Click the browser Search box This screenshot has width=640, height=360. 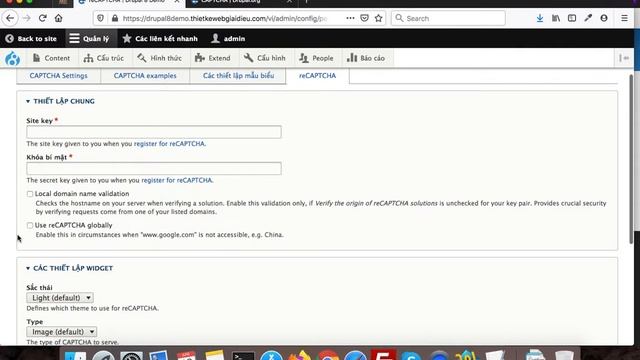448,18
